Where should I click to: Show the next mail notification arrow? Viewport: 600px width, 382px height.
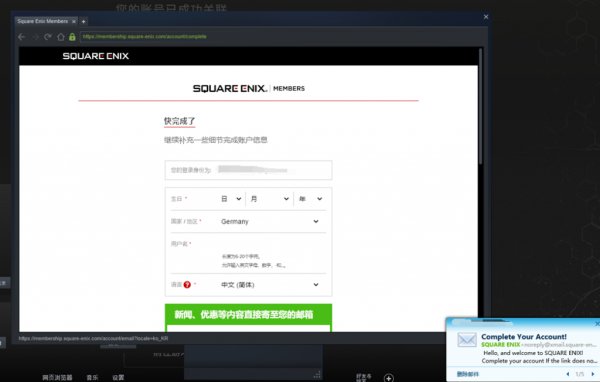pos(593,374)
